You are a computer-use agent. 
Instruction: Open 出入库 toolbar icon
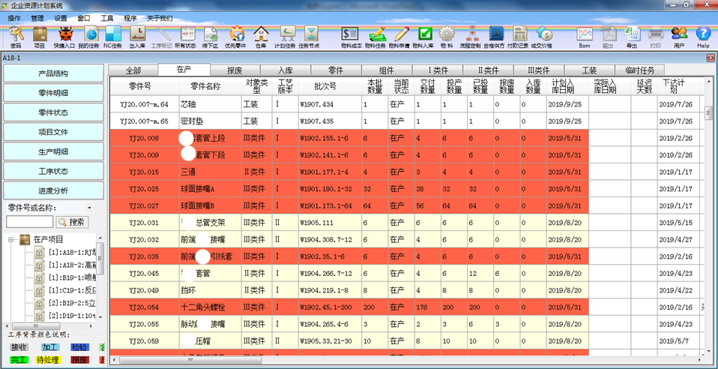point(138,37)
